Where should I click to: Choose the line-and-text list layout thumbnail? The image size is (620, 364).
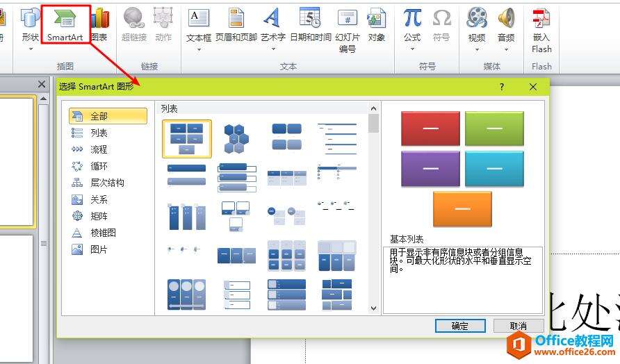tap(337, 139)
